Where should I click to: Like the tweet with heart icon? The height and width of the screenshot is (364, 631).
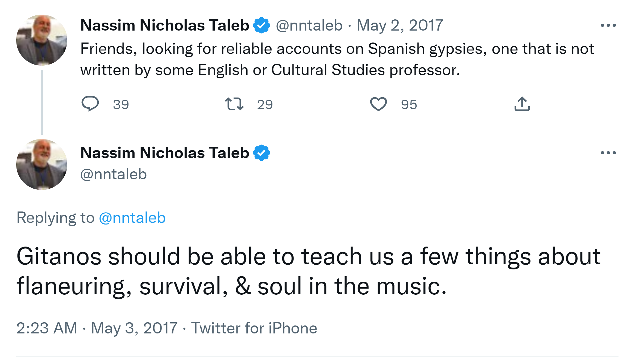[378, 104]
